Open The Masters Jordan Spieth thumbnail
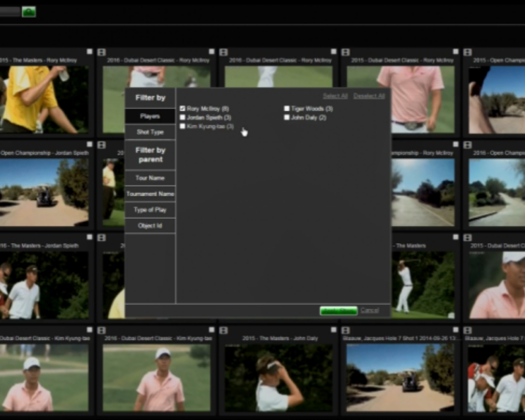This screenshot has height=420, width=525. point(44,285)
